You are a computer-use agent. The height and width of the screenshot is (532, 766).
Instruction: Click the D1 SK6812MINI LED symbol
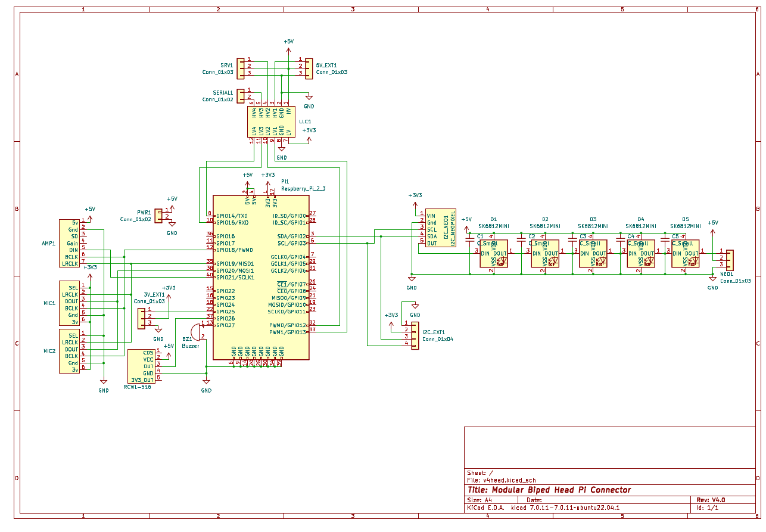(494, 253)
